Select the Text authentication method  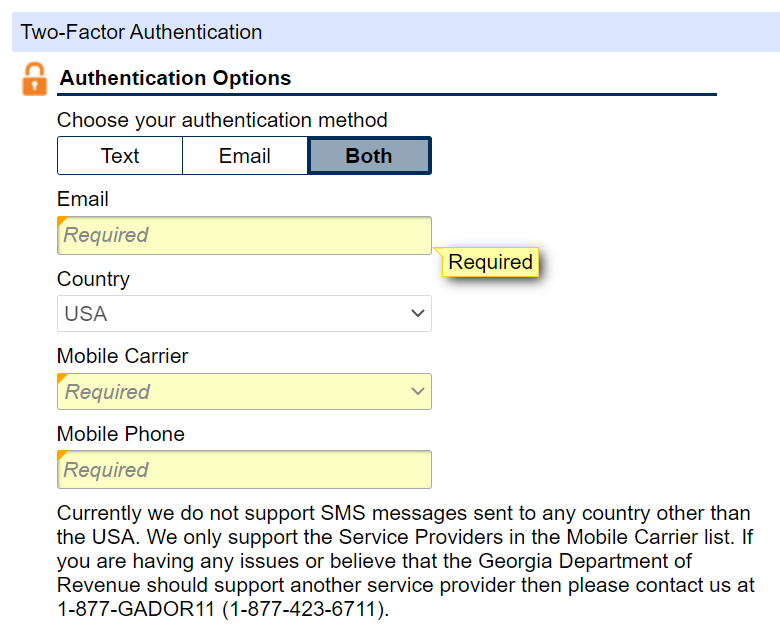[x=120, y=156]
